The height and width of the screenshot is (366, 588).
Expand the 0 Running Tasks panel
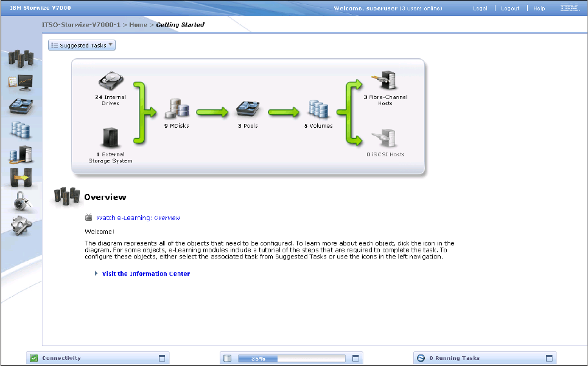548,358
